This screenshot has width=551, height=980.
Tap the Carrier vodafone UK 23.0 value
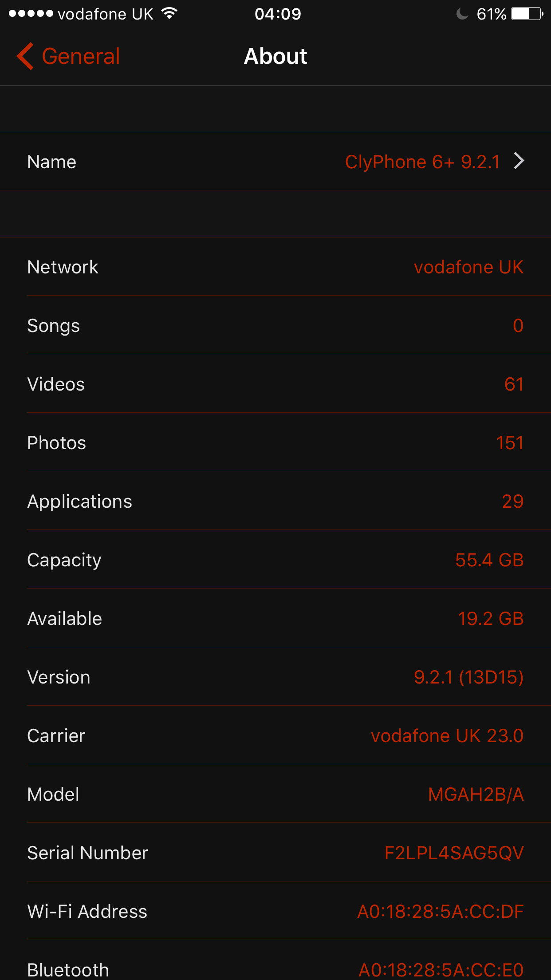[447, 736]
